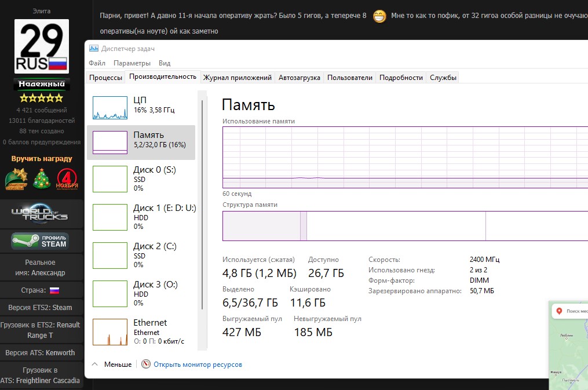
Task: Select the Память memory item in sidebar
Action: pyautogui.click(x=141, y=143)
